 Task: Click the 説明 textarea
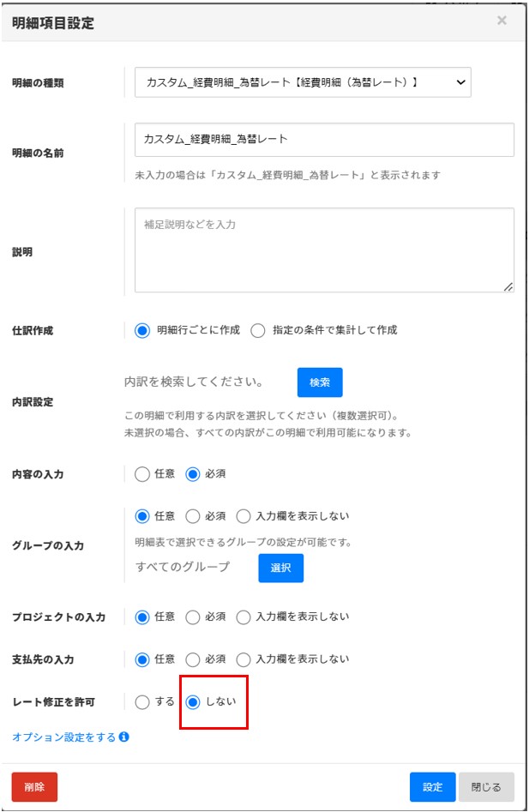tap(324, 250)
